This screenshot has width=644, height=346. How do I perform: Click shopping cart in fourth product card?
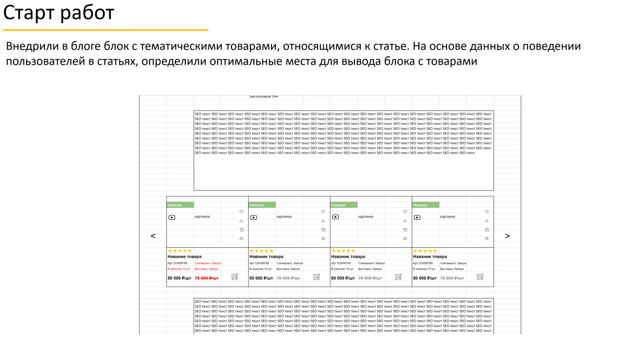(480, 277)
